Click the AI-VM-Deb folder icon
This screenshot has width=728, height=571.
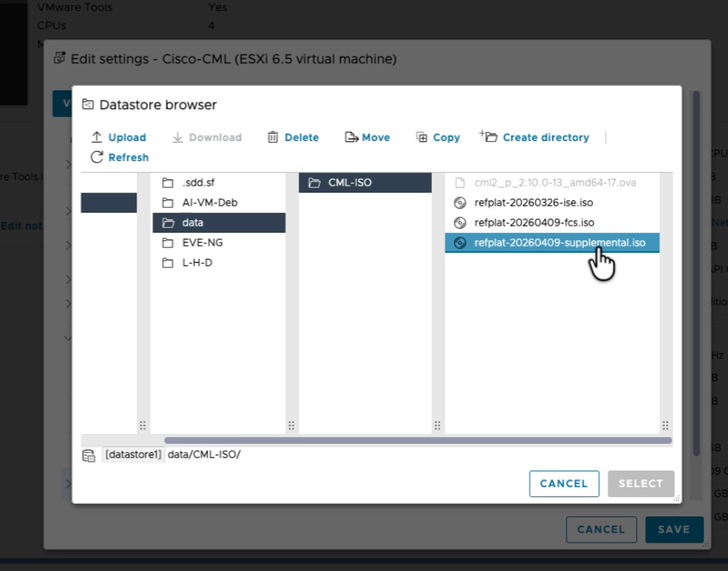[167, 203]
